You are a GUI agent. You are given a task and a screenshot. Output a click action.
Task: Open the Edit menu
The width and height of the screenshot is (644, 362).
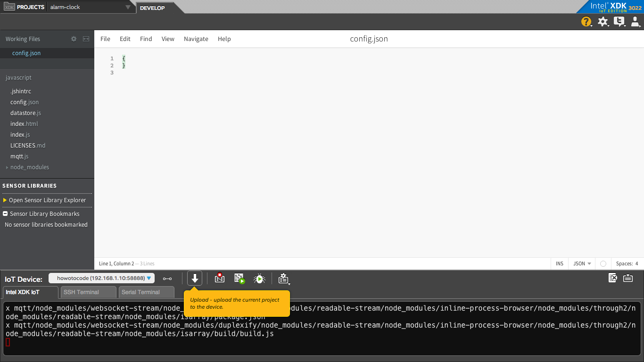[x=125, y=39]
